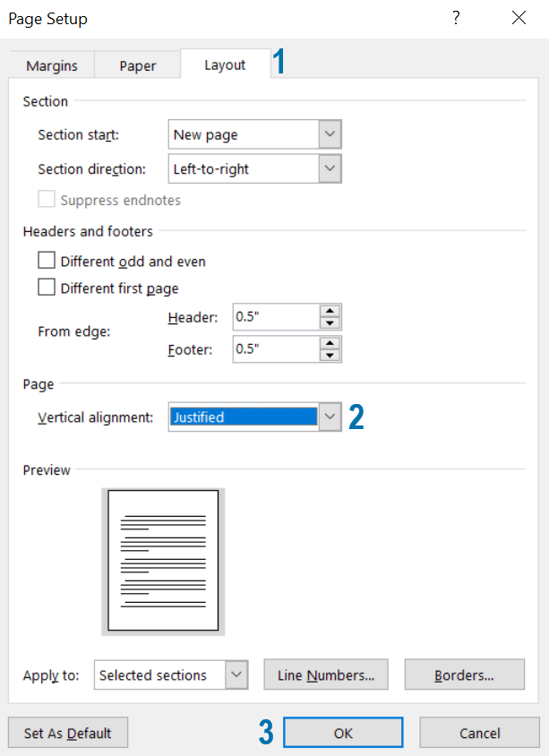Select the Layout tab
Screen dimensions: 549x756
pos(225,65)
